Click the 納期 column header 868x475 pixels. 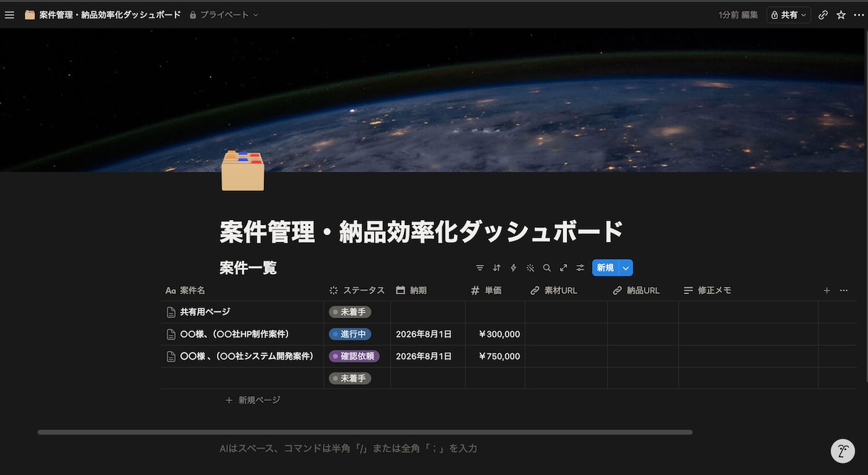click(428, 291)
